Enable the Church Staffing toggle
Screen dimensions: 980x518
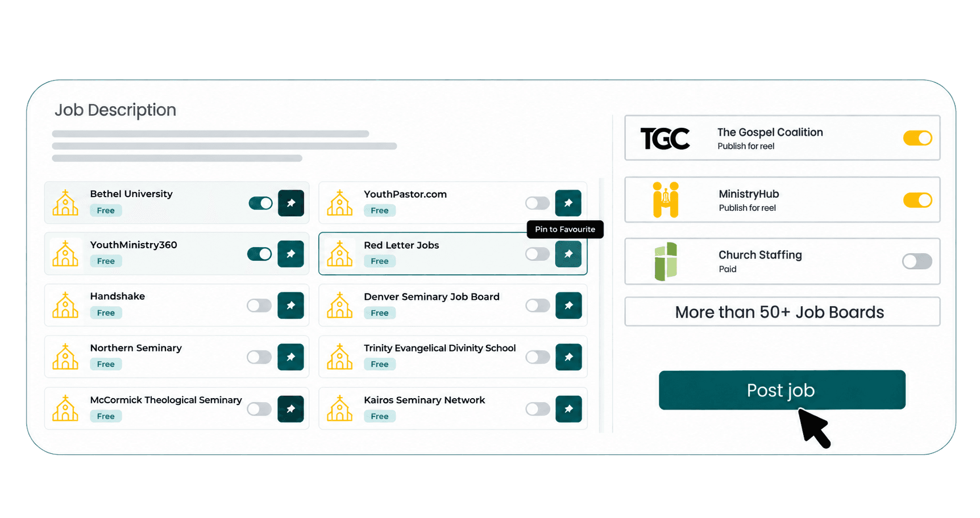point(917,261)
